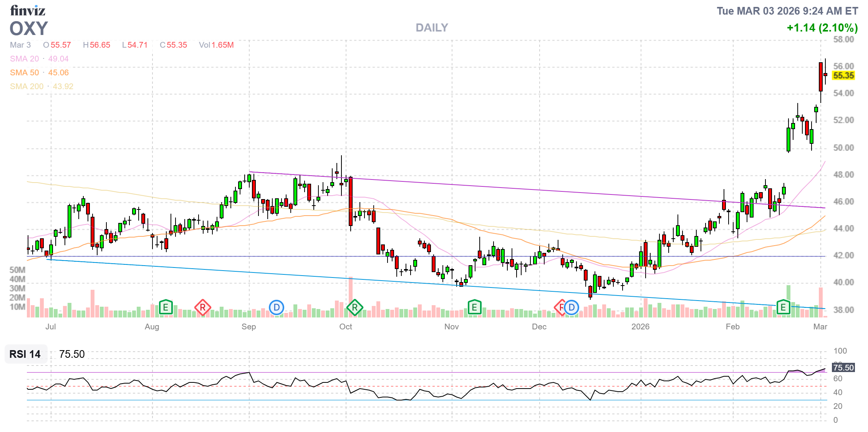Click the latest red candlestick in March
The image size is (868, 432).
click(x=825, y=75)
